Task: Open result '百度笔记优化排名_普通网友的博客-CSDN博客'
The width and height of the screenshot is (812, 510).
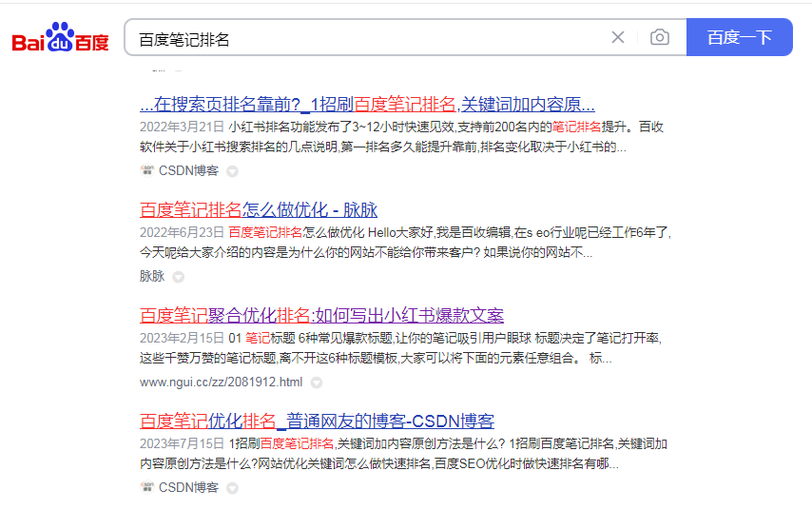Action: (317, 421)
